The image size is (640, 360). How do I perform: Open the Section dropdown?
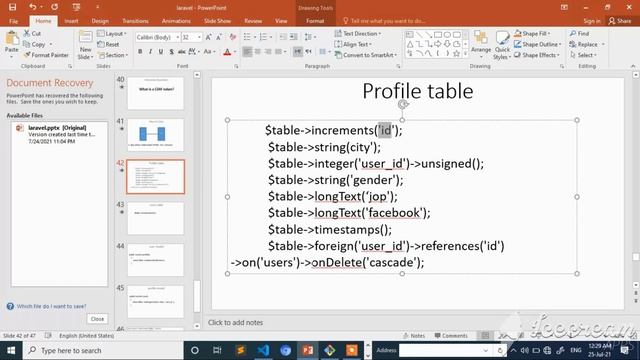(113, 55)
